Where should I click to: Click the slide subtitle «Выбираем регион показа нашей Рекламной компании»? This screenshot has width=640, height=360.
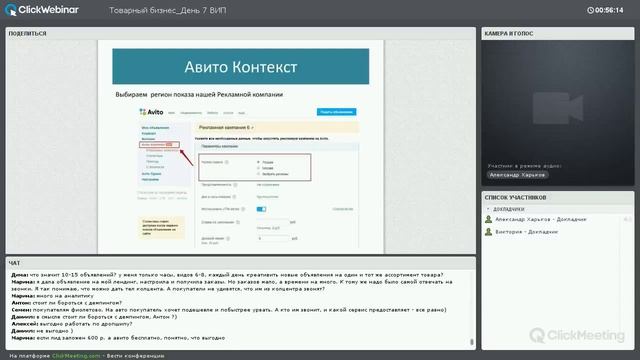pos(199,94)
